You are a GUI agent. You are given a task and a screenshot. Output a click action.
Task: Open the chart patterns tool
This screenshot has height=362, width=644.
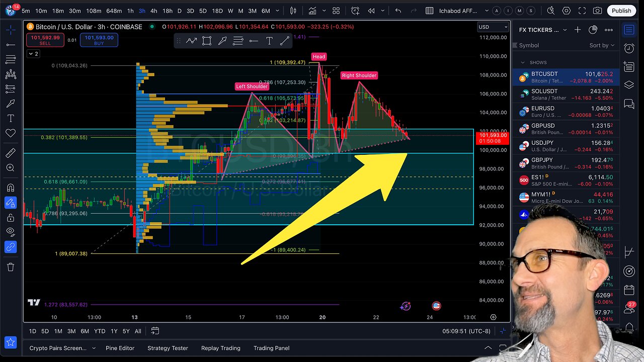(11, 74)
